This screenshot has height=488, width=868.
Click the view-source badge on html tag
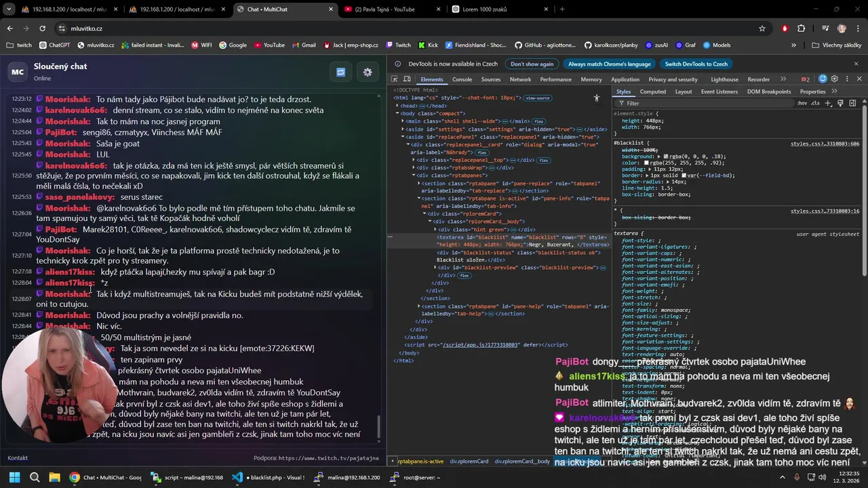537,98
